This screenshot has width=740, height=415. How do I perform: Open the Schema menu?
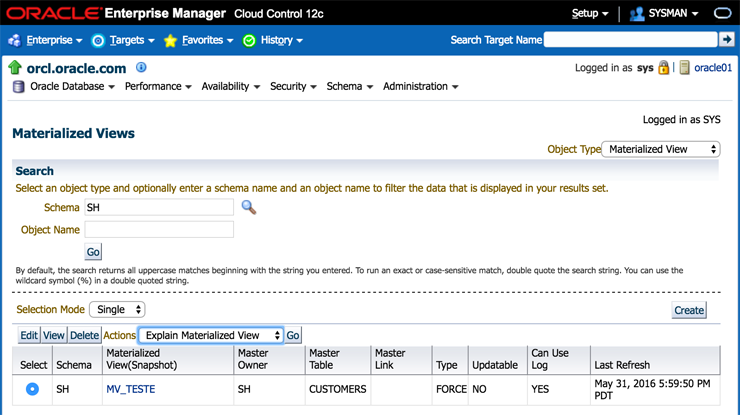coord(349,87)
